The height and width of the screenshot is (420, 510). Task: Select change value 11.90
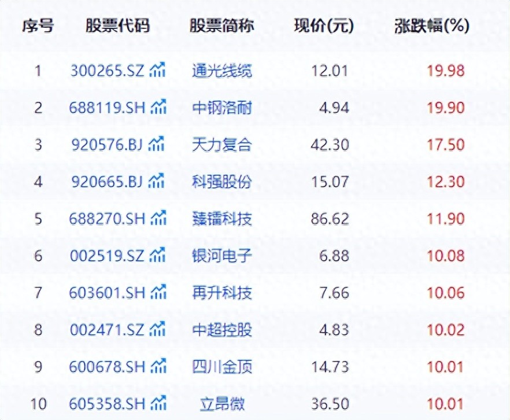click(x=445, y=219)
